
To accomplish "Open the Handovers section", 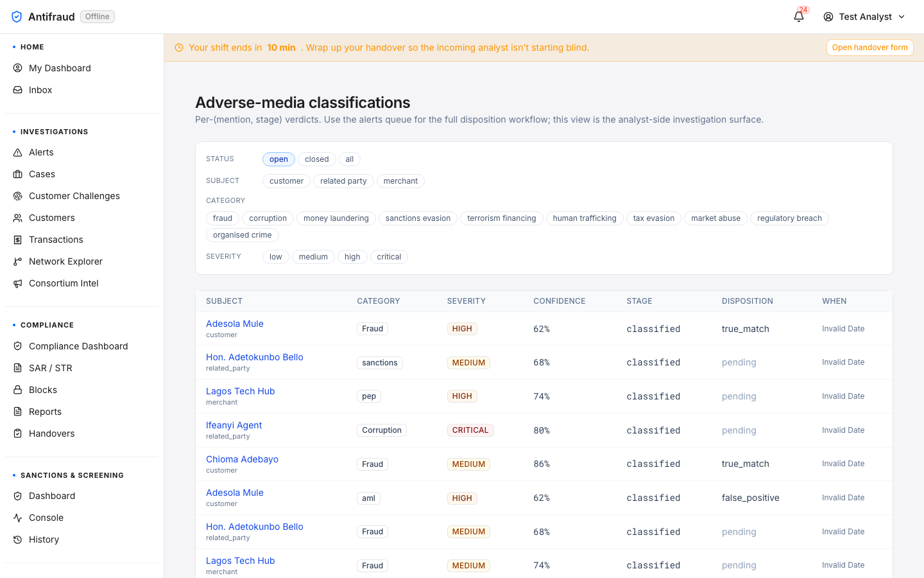I will [81, 433].
